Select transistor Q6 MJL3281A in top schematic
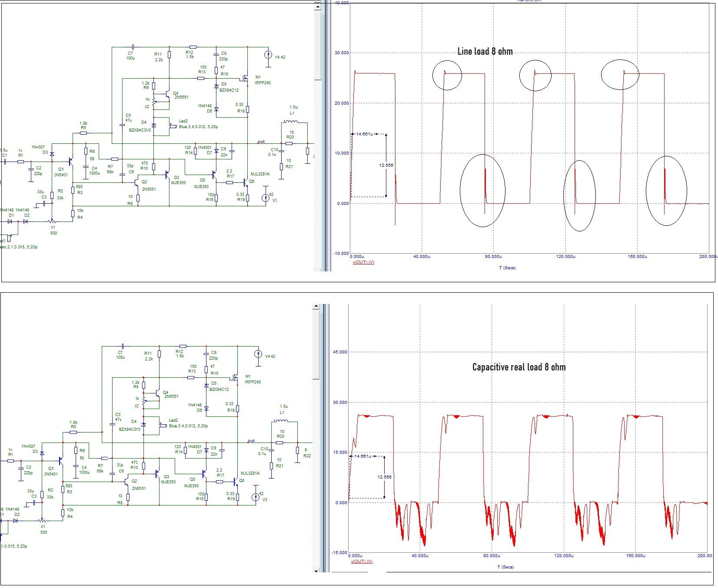The image size is (718, 588). 246,182
